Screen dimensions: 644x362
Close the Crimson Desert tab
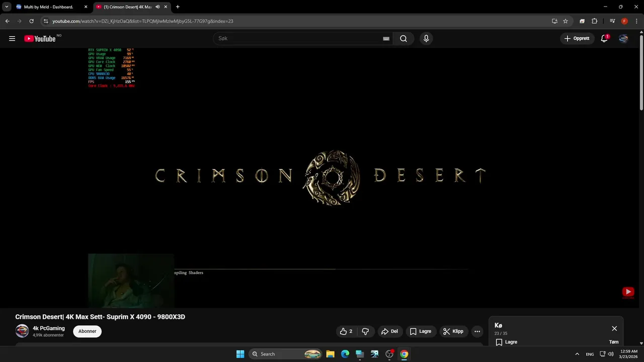(166, 7)
